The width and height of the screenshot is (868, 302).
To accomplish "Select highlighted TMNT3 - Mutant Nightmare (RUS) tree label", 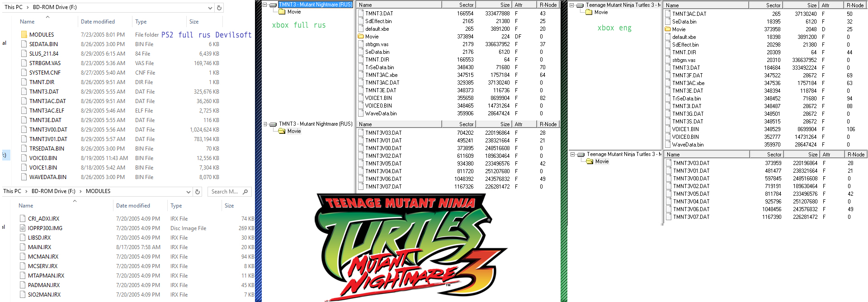I will (x=316, y=5).
